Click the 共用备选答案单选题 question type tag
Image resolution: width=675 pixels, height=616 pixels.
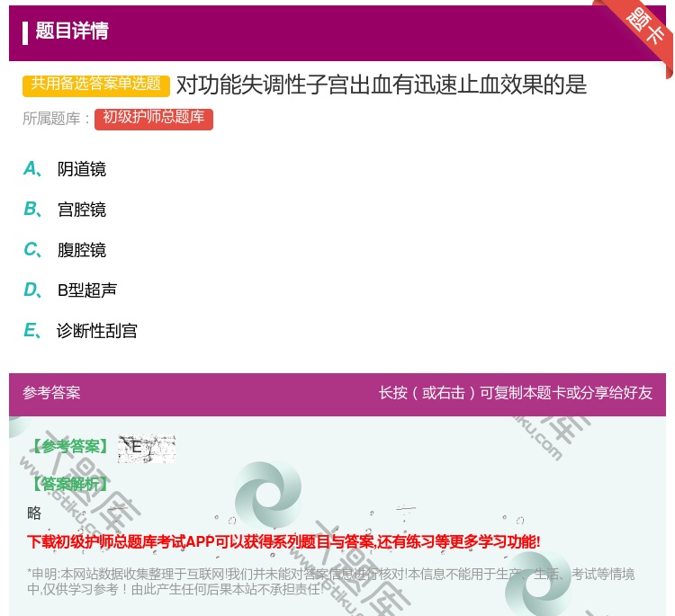click(x=96, y=85)
